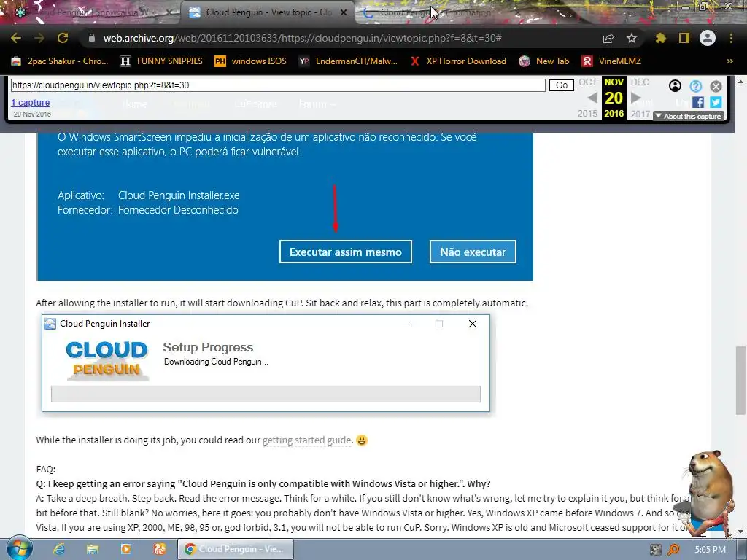Screen dimensions: 747x560
Task: Open the XP Horror Download bookmark
Action: click(x=458, y=61)
